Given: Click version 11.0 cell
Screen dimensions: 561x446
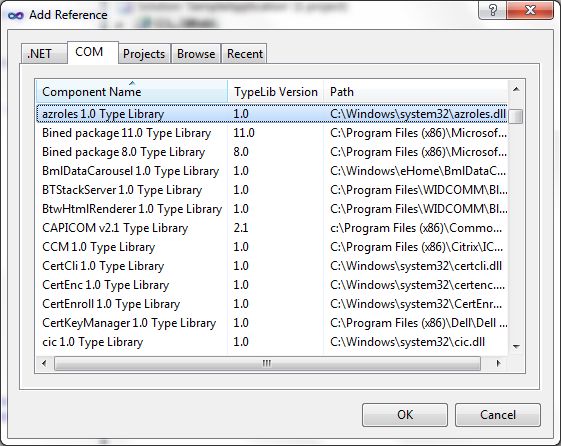Looking at the screenshot, I should click(244, 133).
